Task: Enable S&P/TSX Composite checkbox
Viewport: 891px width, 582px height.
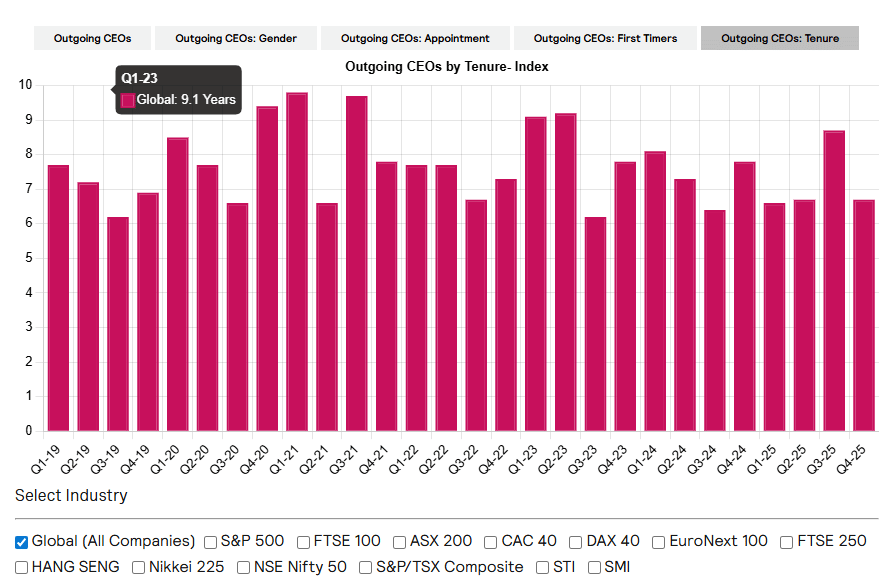Action: (x=366, y=568)
